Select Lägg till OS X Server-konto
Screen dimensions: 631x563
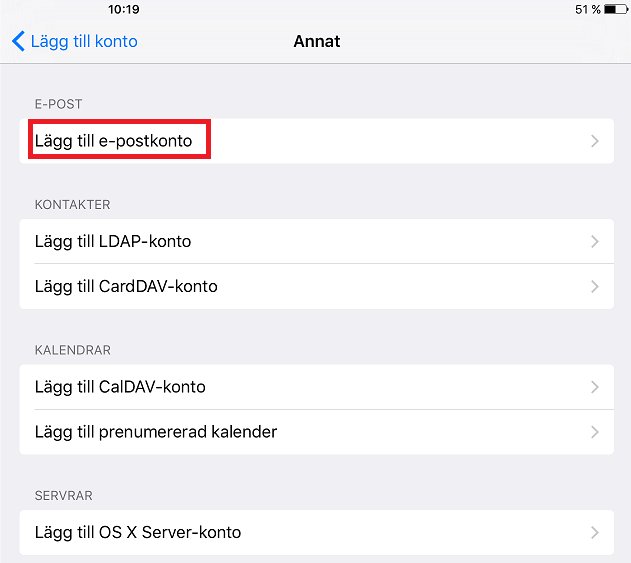[x=316, y=532]
